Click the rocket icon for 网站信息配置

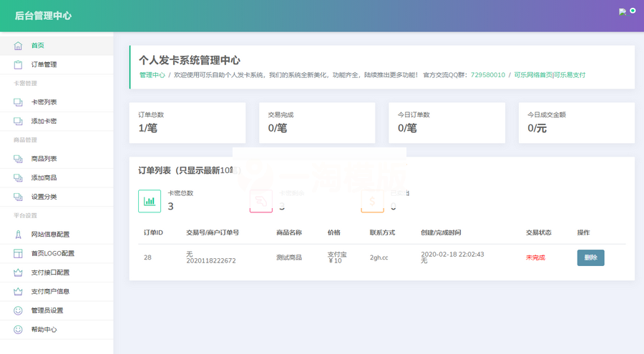click(18, 235)
